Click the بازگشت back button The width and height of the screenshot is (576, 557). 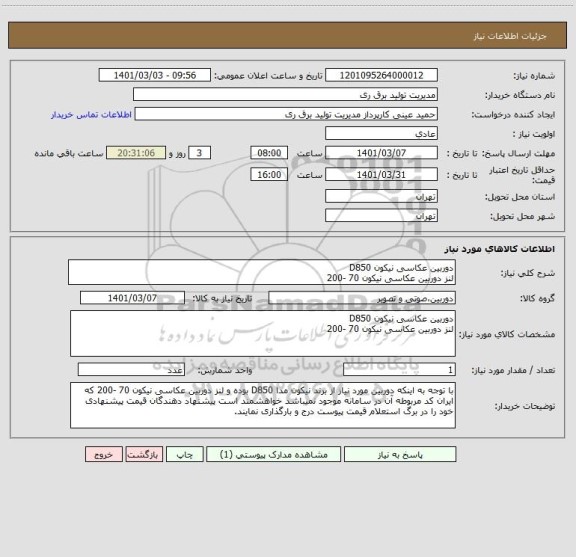click(x=144, y=454)
